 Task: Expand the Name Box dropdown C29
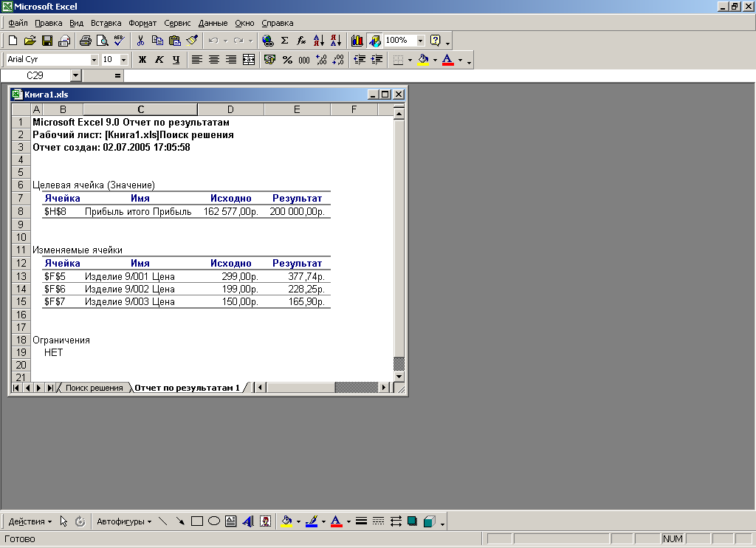[75, 76]
